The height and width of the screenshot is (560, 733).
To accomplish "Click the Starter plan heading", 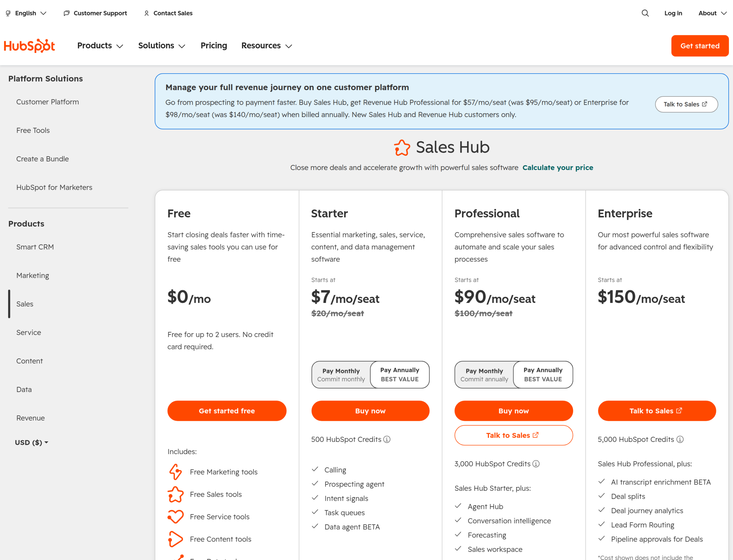I will coord(329,213).
